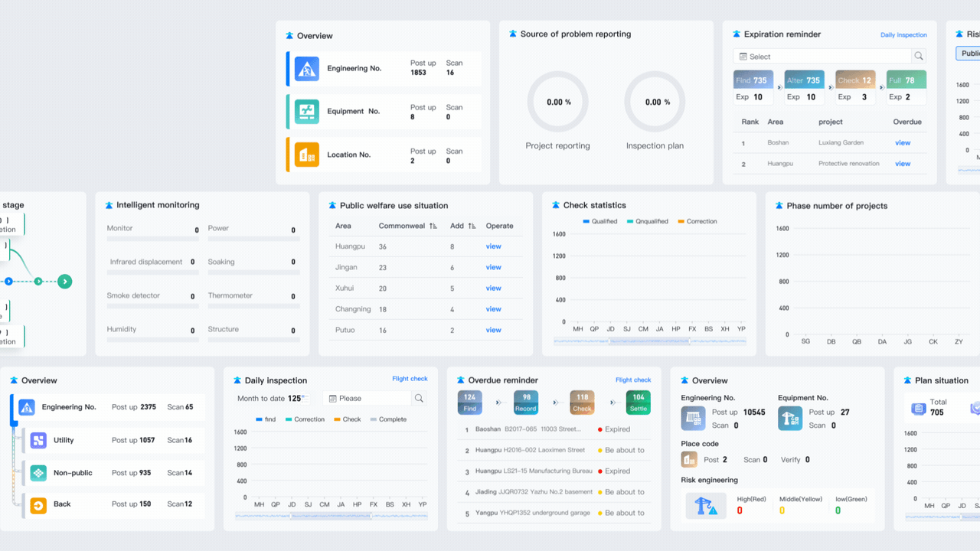Sort by the Add column arrows

[472, 226]
